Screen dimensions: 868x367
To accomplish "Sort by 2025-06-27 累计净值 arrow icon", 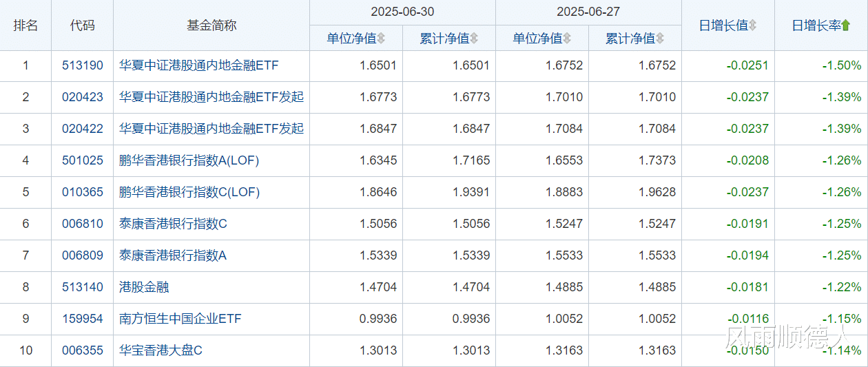I will click(x=660, y=39).
